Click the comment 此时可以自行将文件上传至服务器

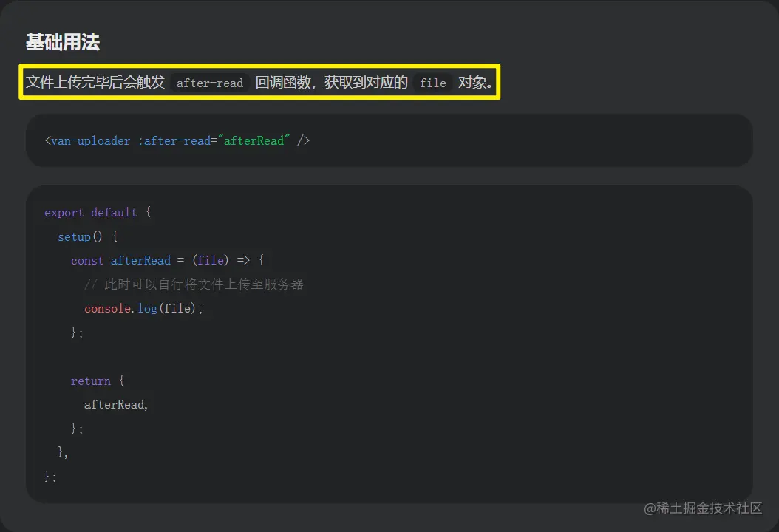[194, 284]
